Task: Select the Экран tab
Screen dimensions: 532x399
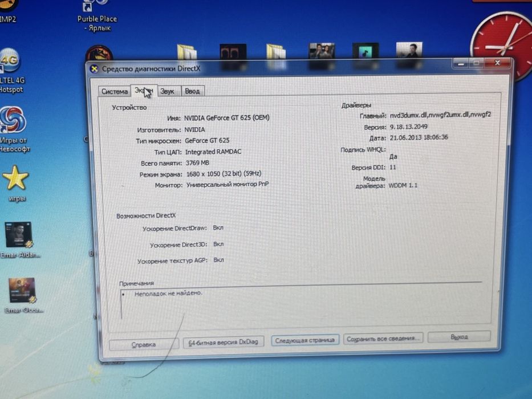Action: (144, 91)
